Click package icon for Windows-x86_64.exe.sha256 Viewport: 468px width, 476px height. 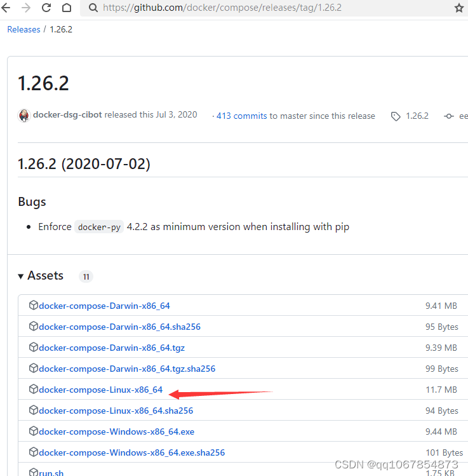[34, 452]
